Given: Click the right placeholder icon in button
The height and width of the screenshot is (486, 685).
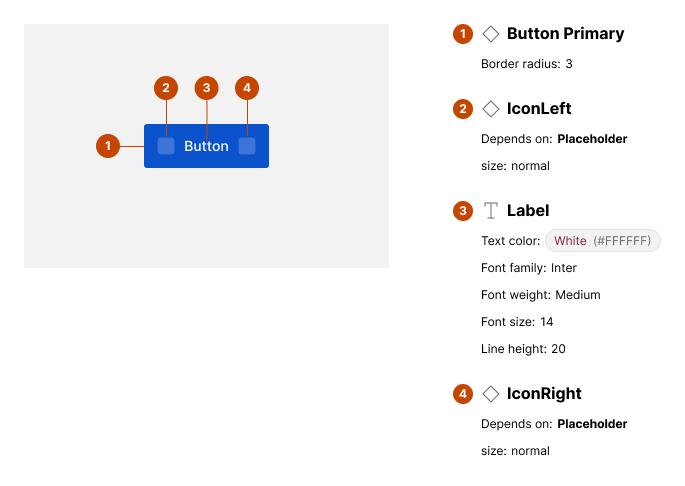Looking at the screenshot, I should [x=247, y=146].
